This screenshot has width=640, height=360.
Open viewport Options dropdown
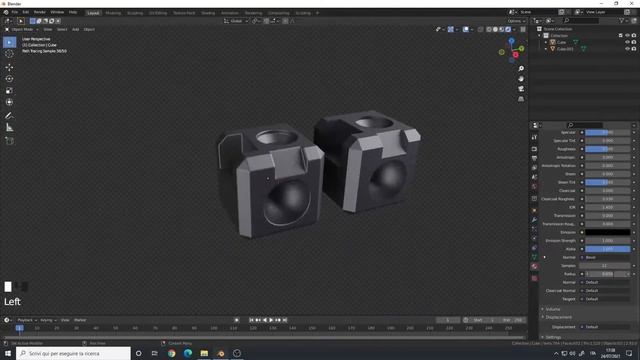(x=516, y=21)
